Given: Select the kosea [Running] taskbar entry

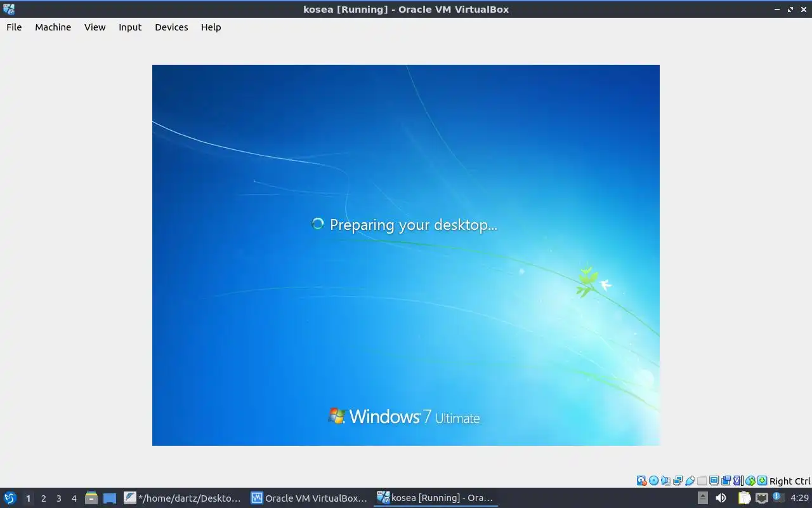Looking at the screenshot, I should coord(436,498).
